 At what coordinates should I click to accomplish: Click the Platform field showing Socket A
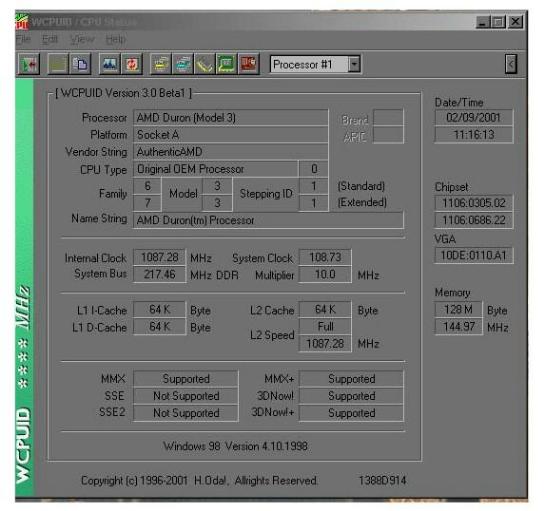(230, 135)
